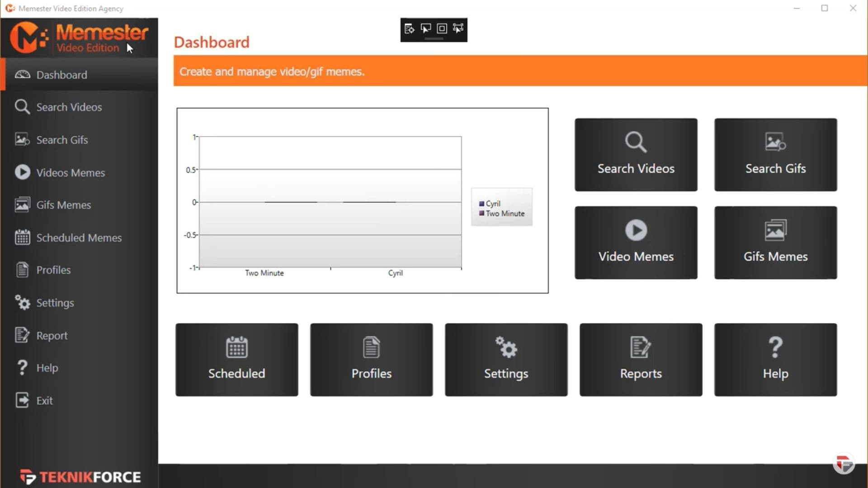Click the play icon on Video Memes tile
The width and height of the screenshot is (868, 488).
pyautogui.click(x=636, y=230)
